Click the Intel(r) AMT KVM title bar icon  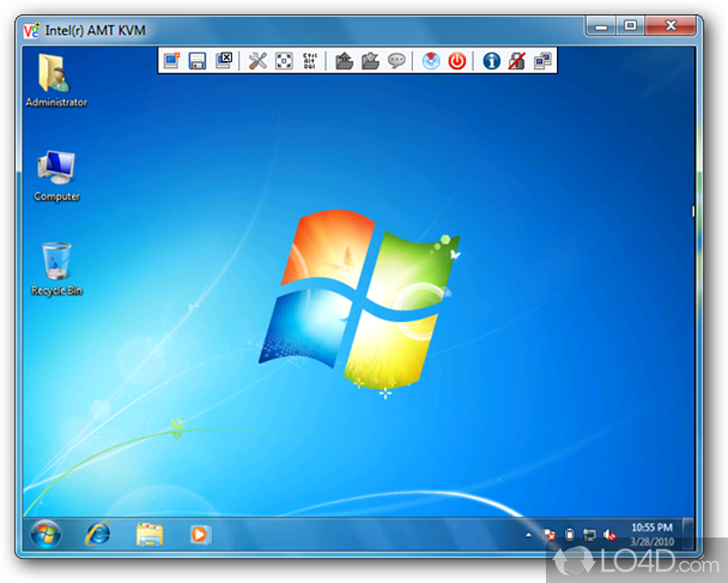31,30
